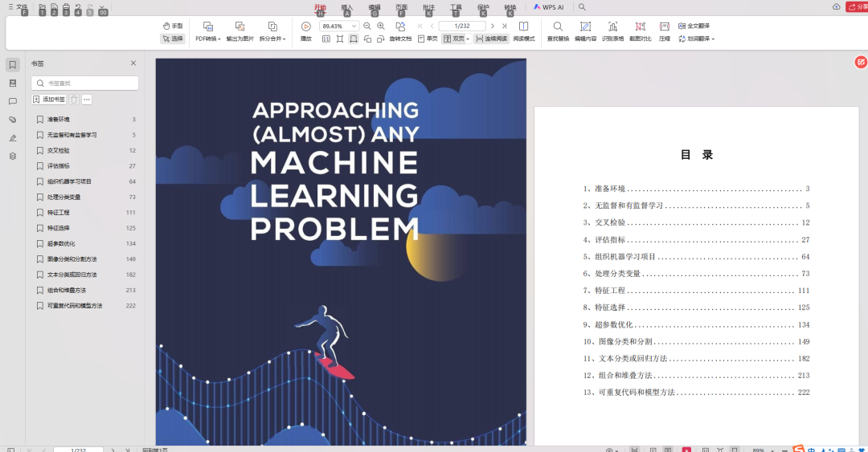Set actual size with the 1:1 icon
The width and height of the screenshot is (868, 452).
click(x=326, y=39)
